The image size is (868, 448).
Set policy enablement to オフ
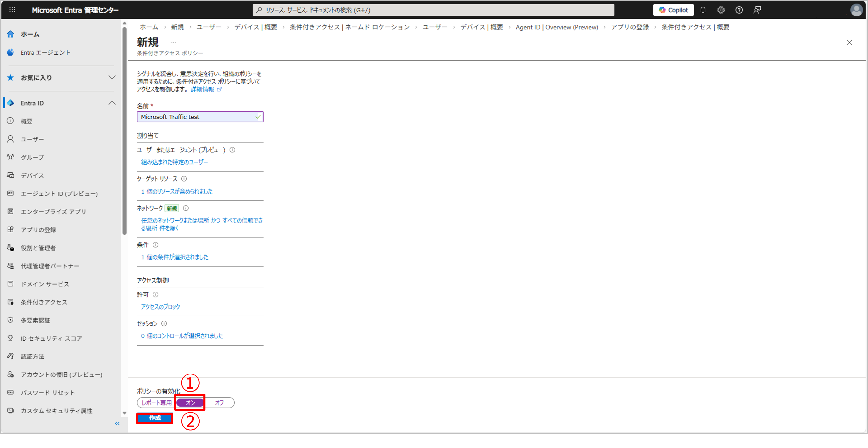(x=219, y=403)
